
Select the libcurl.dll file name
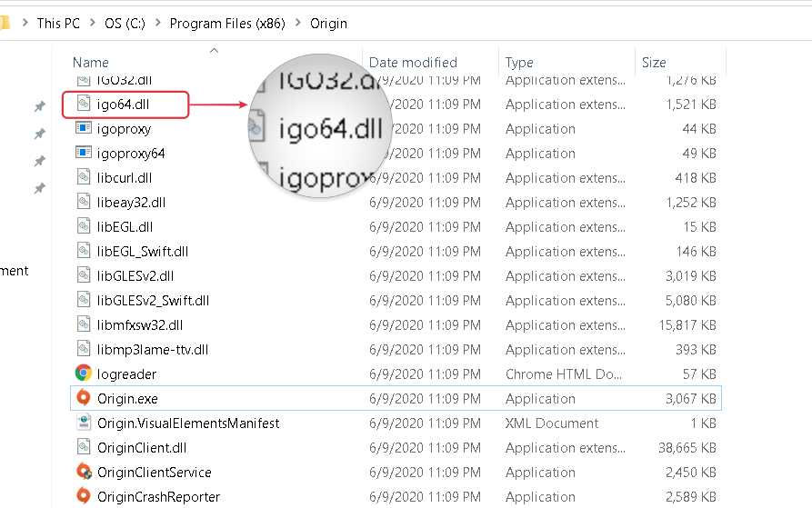pos(125,178)
